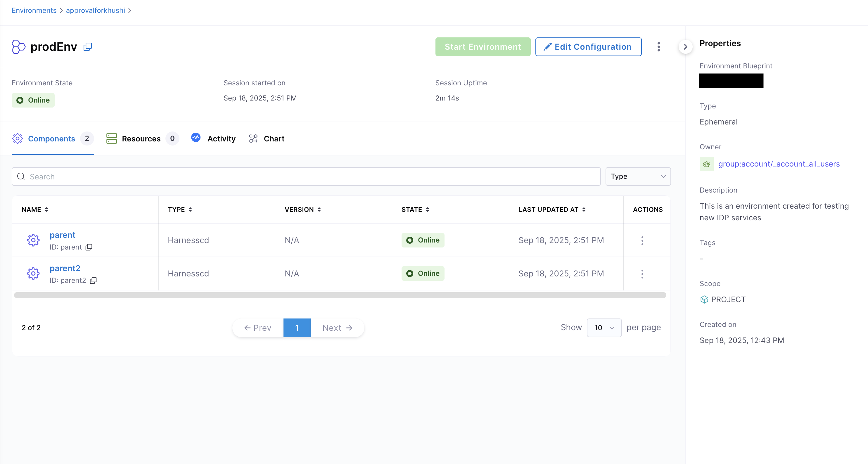Click the parent2 component gear icon

click(33, 273)
